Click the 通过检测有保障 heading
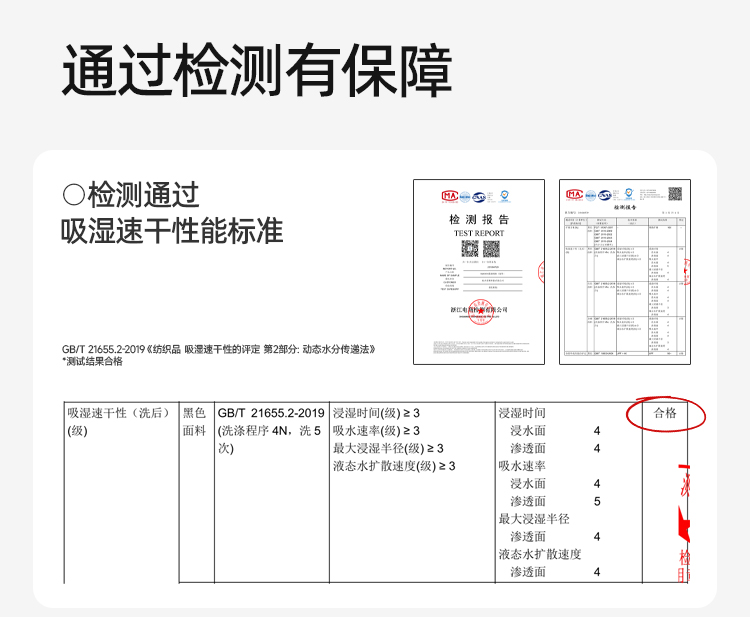This screenshot has width=750, height=617. coord(257,70)
